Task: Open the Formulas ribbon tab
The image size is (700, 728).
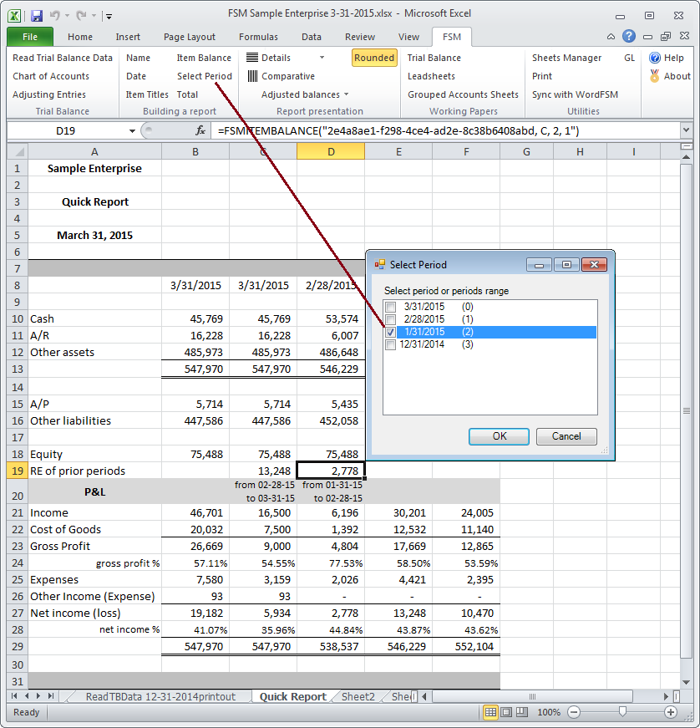Action: point(258,37)
